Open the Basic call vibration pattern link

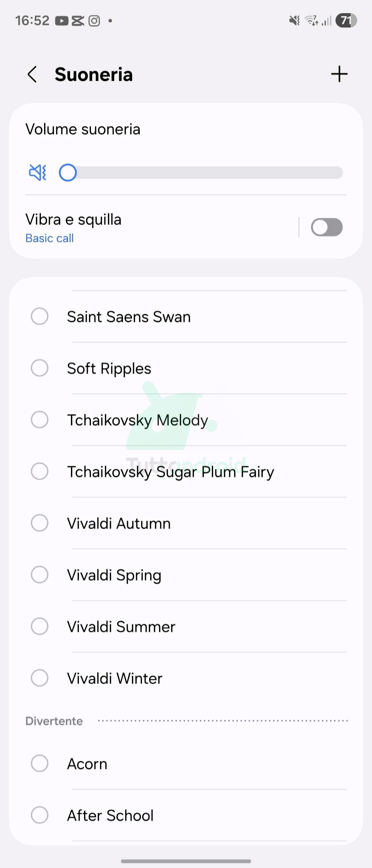(50, 238)
